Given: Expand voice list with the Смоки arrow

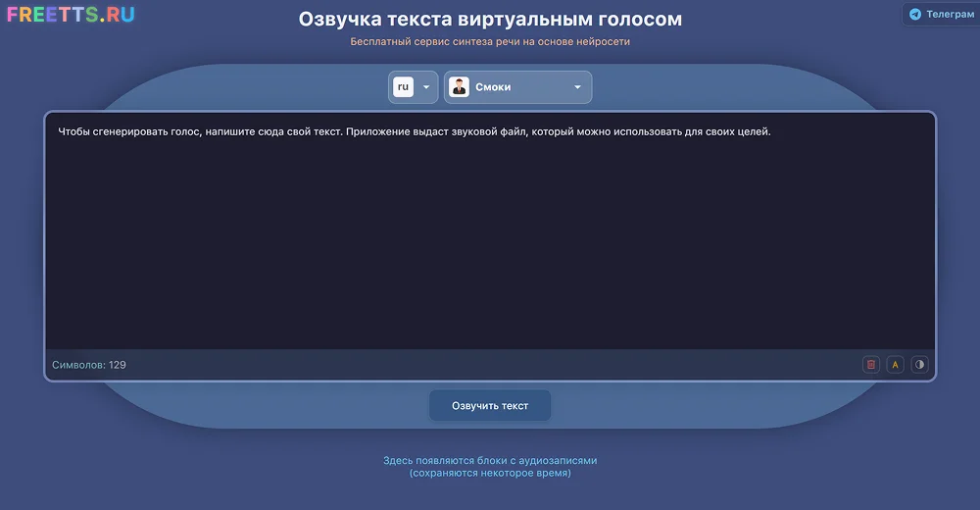Looking at the screenshot, I should pos(577,87).
